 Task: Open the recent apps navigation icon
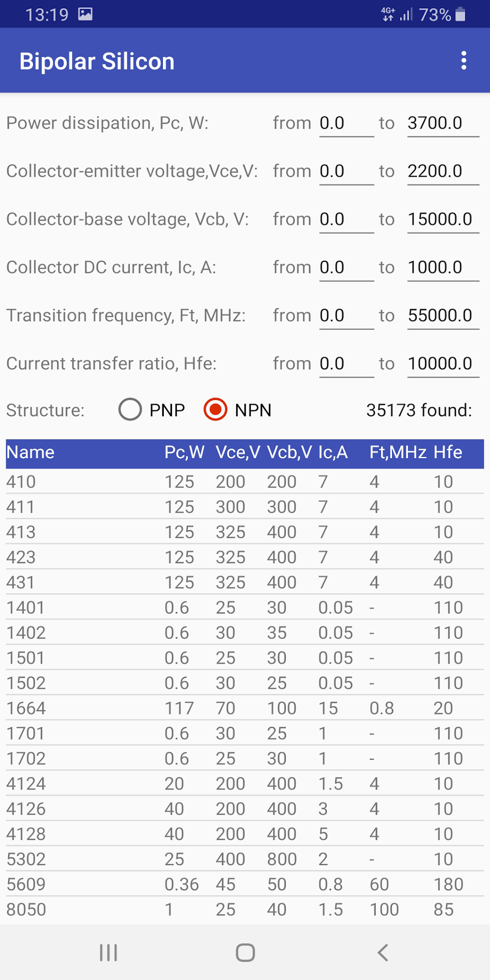(x=109, y=952)
